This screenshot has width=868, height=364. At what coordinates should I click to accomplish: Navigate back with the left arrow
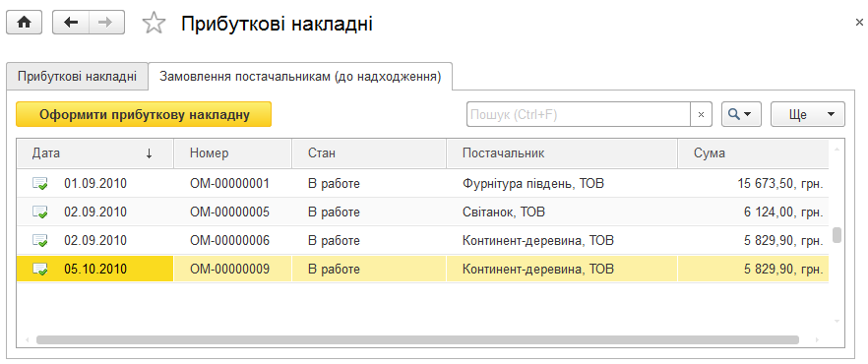click(x=70, y=23)
